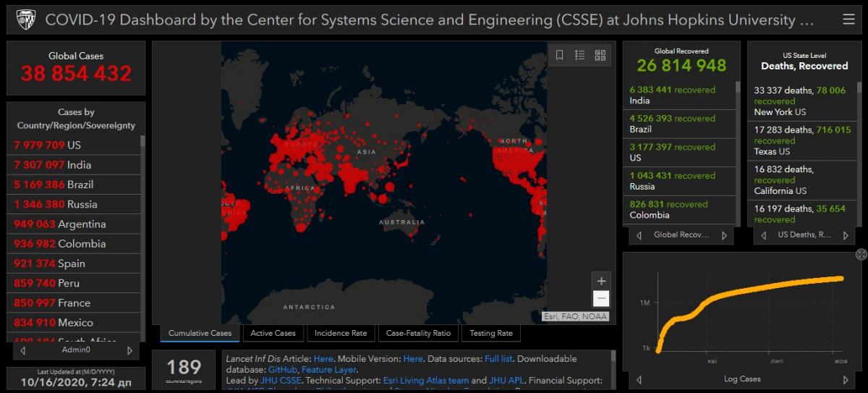Click the Global Cases total 38 854 432
This screenshot has width=868, height=393.
point(76,74)
